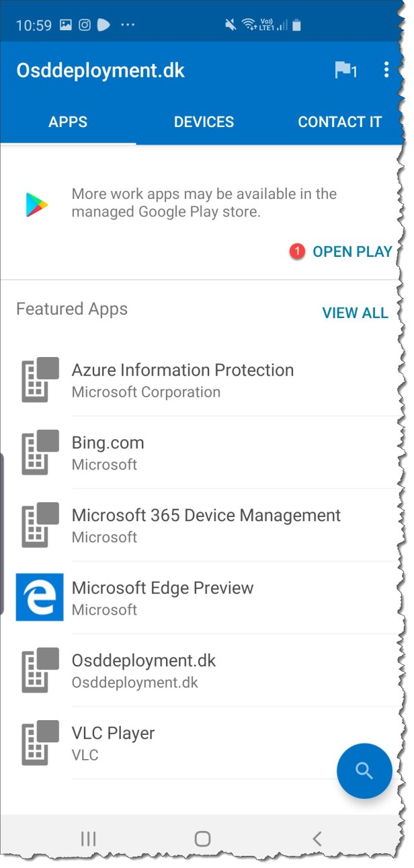Tap the blue search floating button

(364, 771)
